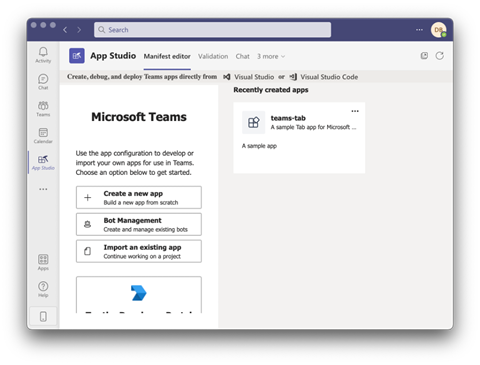The height and width of the screenshot is (365, 480).
Task: Click the Search field
Action: coord(212,30)
